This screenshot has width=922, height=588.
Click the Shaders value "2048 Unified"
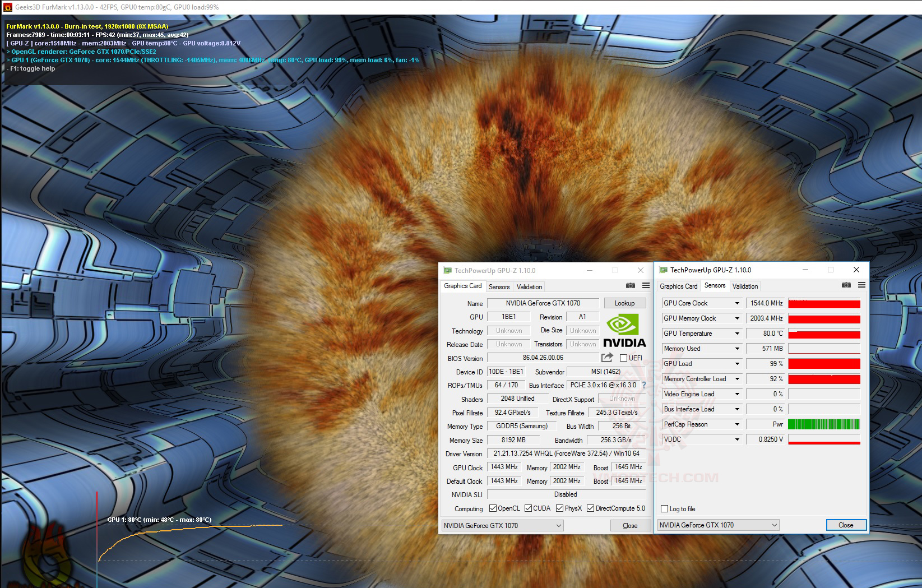tap(517, 399)
